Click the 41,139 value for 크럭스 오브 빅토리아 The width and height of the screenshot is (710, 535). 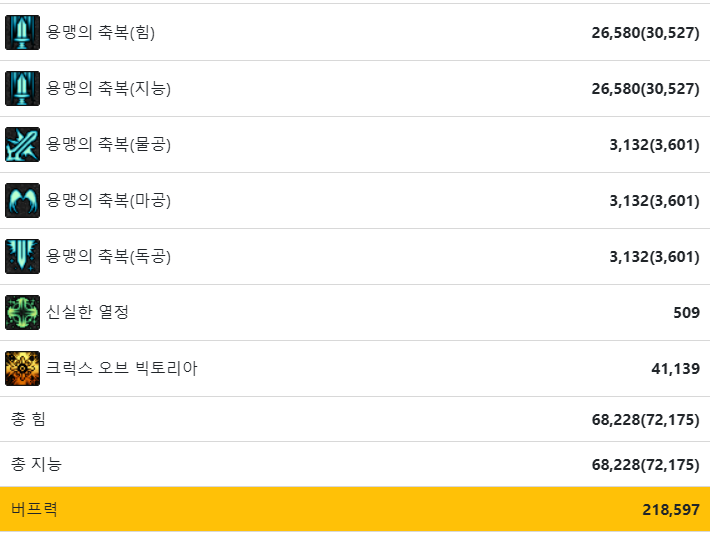point(676,369)
